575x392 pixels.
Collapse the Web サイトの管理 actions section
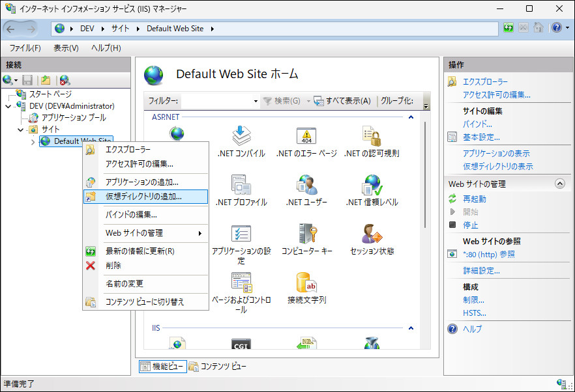[559, 184]
